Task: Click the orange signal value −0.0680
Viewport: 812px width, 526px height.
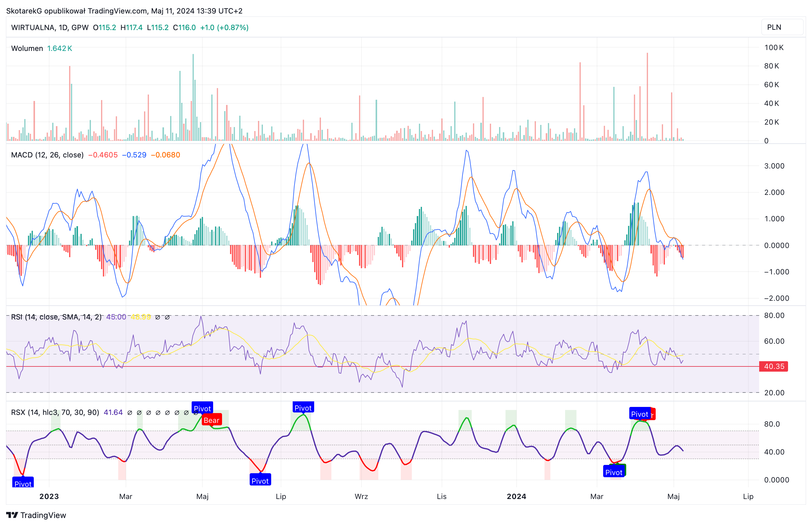Action: (166, 155)
